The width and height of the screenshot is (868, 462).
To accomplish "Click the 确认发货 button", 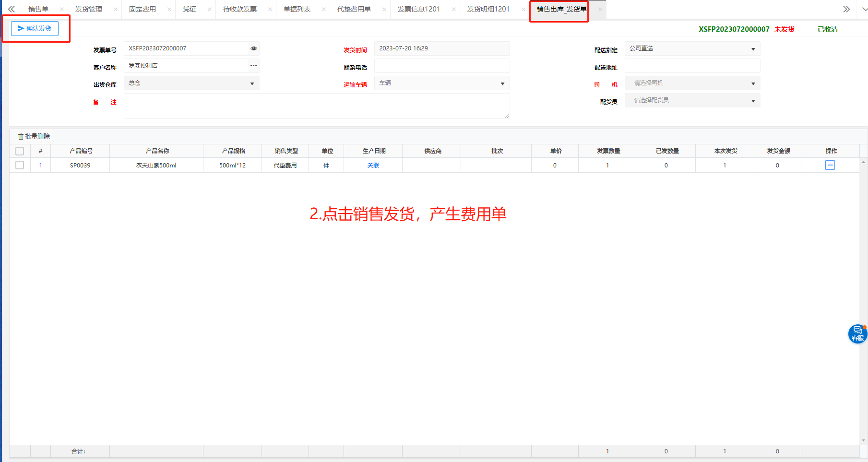I will [x=35, y=29].
